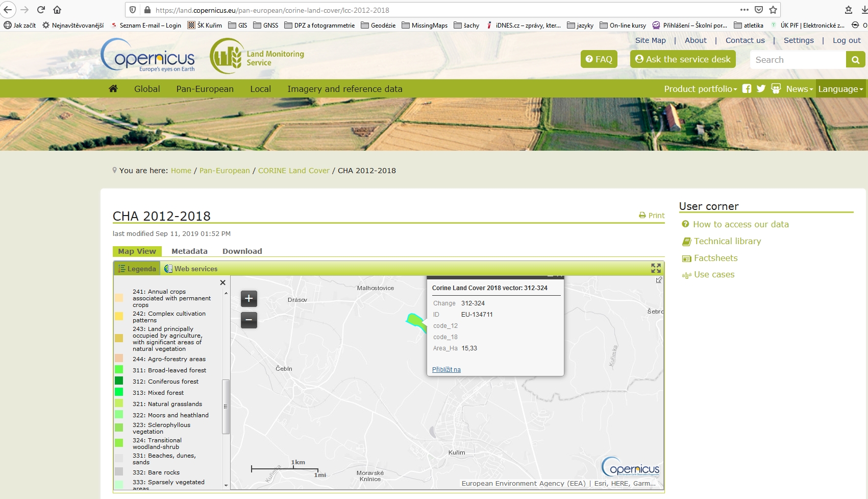Open the News dropdown

[x=799, y=88]
